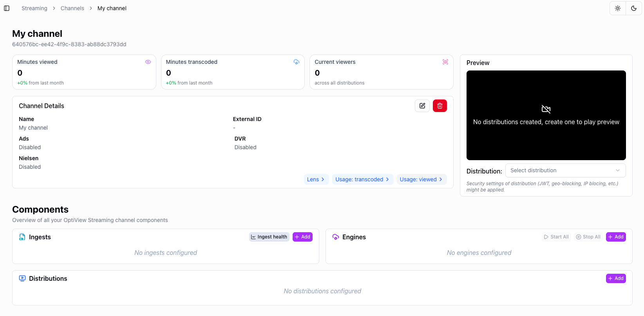644x316 pixels.
Task: Open the Select distribution dropdown
Action: tap(565, 170)
